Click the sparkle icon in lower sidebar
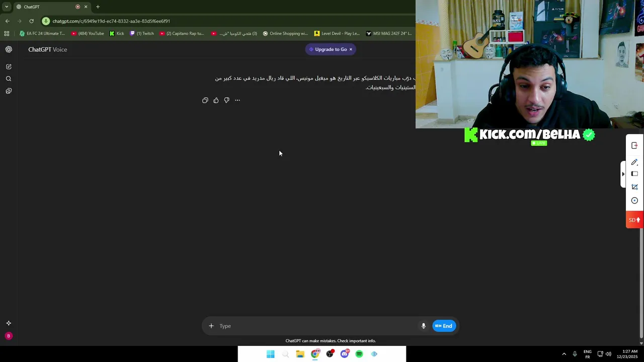Viewport: 644px width, 362px height. 9,323
